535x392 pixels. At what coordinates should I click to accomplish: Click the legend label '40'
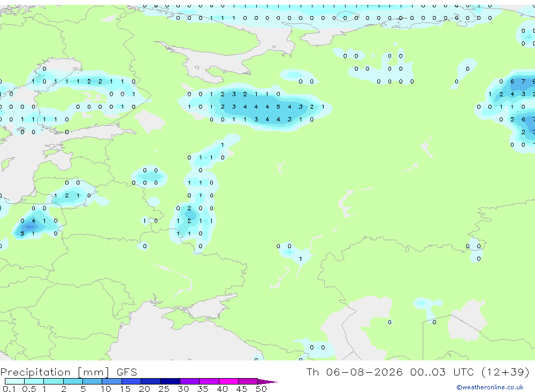click(x=222, y=389)
